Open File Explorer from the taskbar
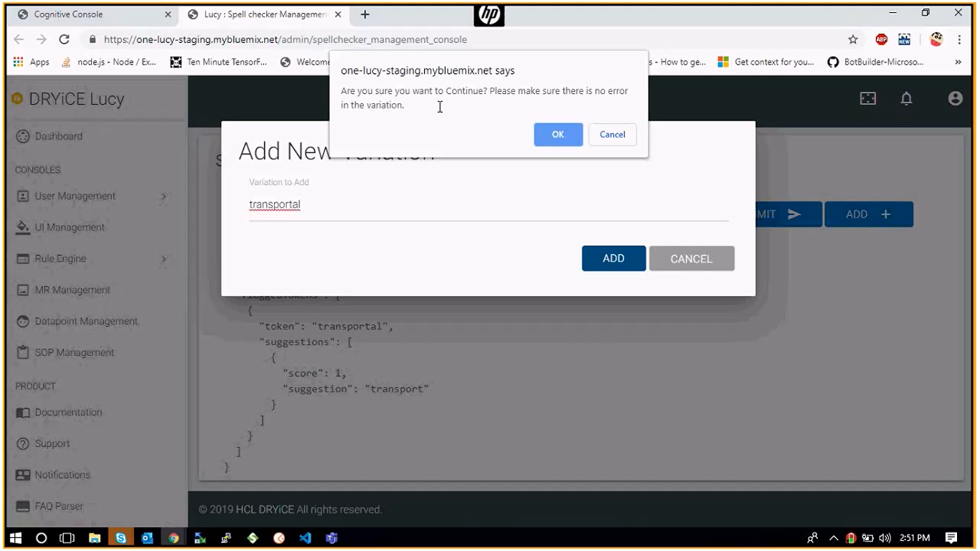This screenshot has width=980, height=551. coord(95,537)
